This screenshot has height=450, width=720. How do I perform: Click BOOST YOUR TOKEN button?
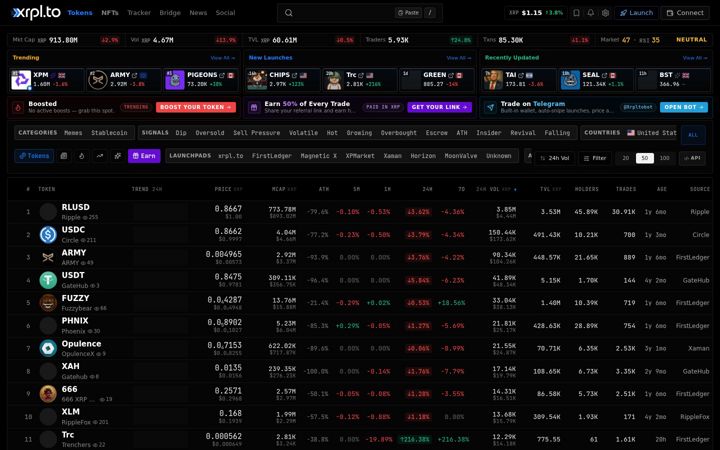[196, 107]
